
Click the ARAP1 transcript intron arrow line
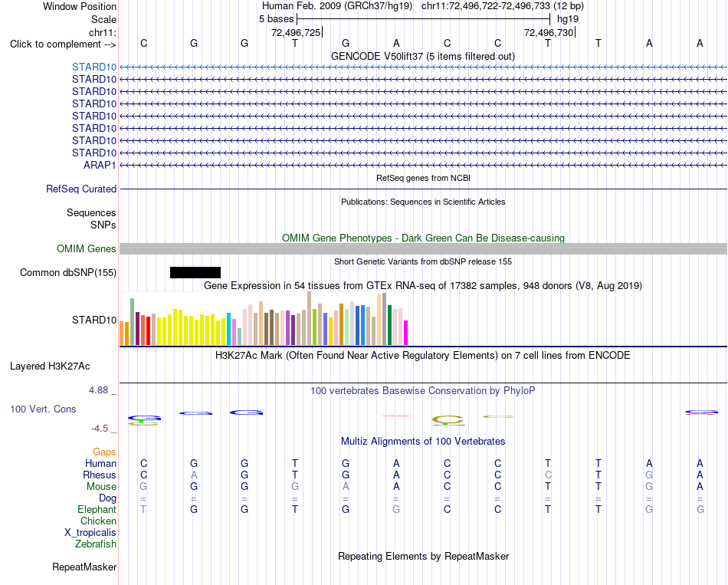tap(424, 165)
